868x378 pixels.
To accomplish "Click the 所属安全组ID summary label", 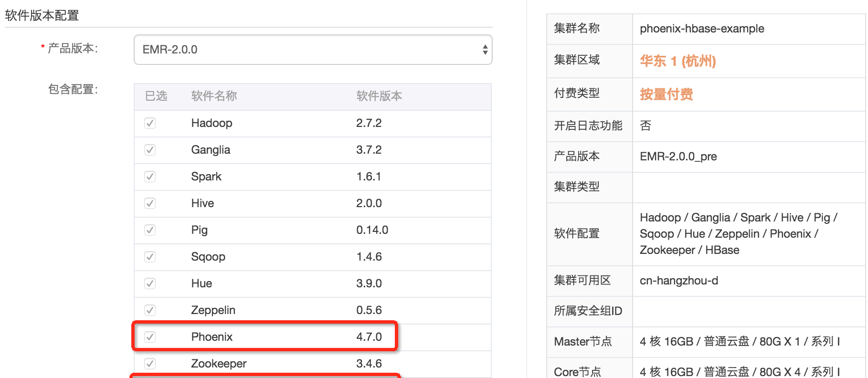I will [588, 311].
